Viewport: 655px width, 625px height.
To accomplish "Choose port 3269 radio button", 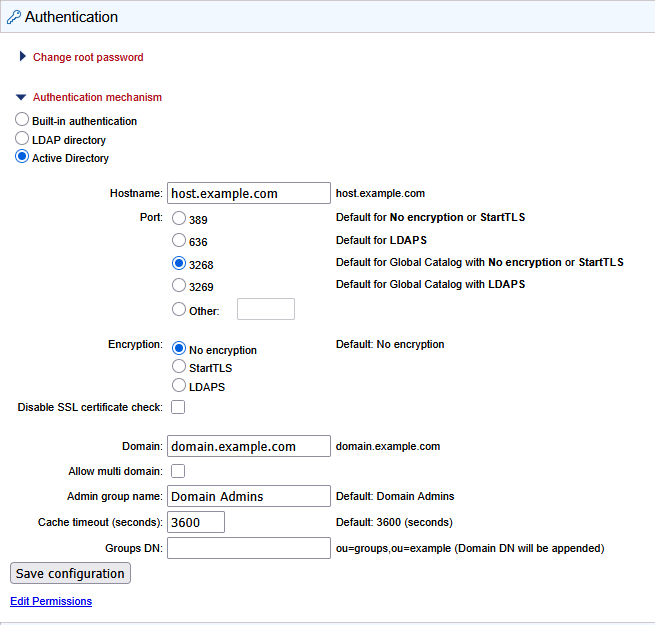I will [179, 285].
